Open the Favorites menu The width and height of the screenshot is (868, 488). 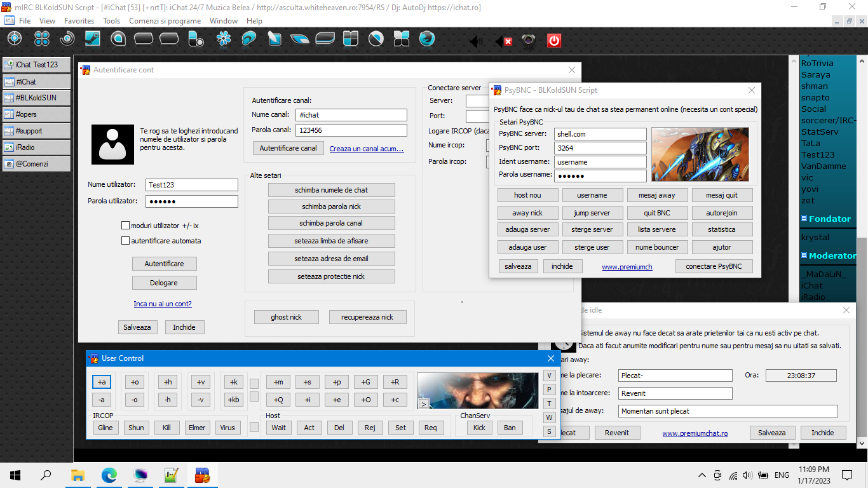click(79, 21)
